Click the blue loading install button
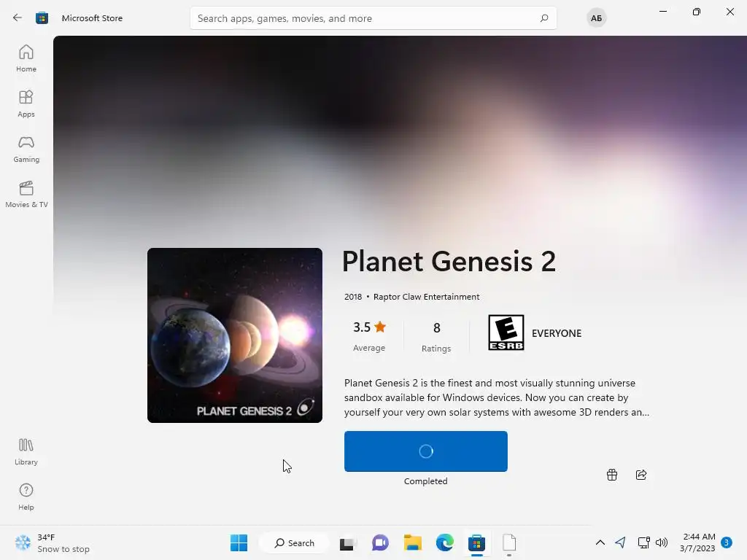747x560 pixels. point(426,451)
